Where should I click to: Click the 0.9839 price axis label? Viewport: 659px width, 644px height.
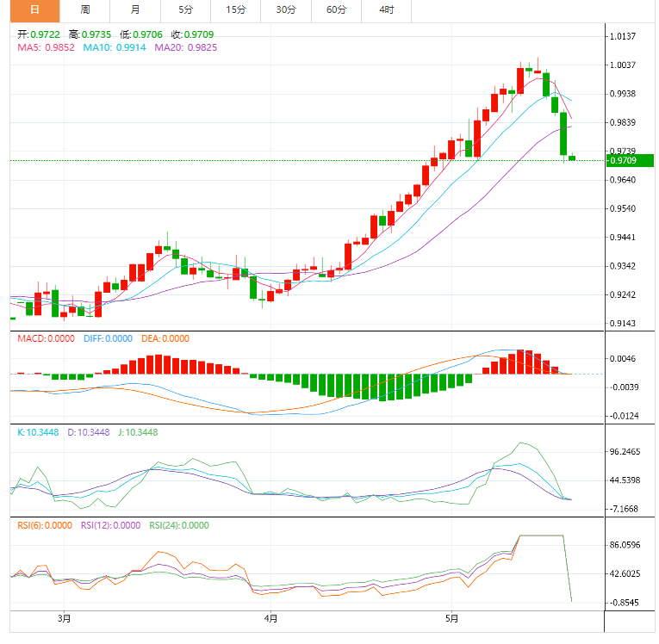[623, 122]
